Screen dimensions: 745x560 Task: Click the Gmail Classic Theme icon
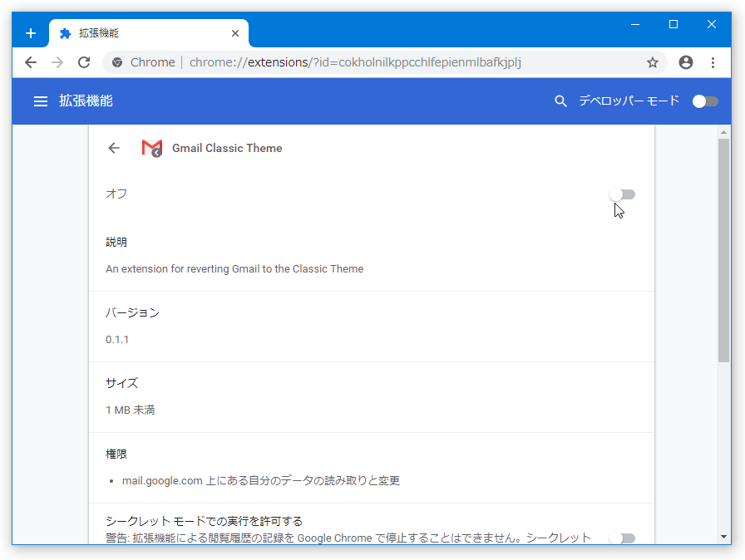tap(152, 148)
